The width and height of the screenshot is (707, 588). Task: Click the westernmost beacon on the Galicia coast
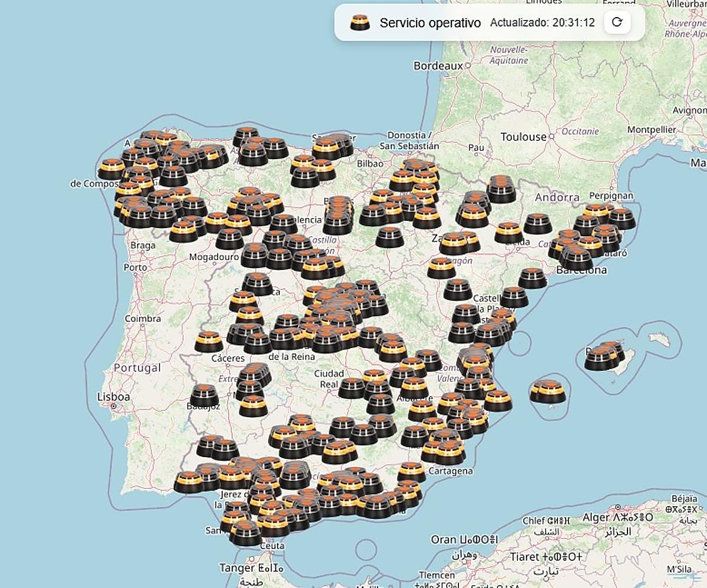coord(111,169)
